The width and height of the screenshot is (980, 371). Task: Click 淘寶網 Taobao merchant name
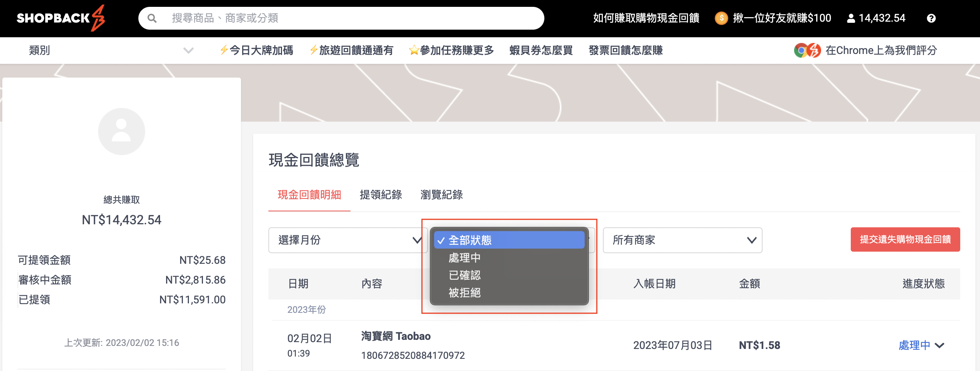(x=396, y=336)
